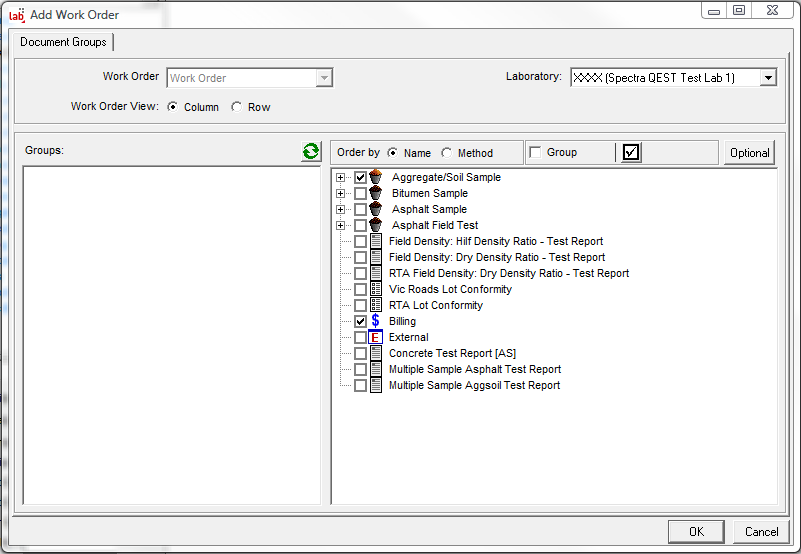Expand the Asphalt Sample tree node

click(x=341, y=209)
